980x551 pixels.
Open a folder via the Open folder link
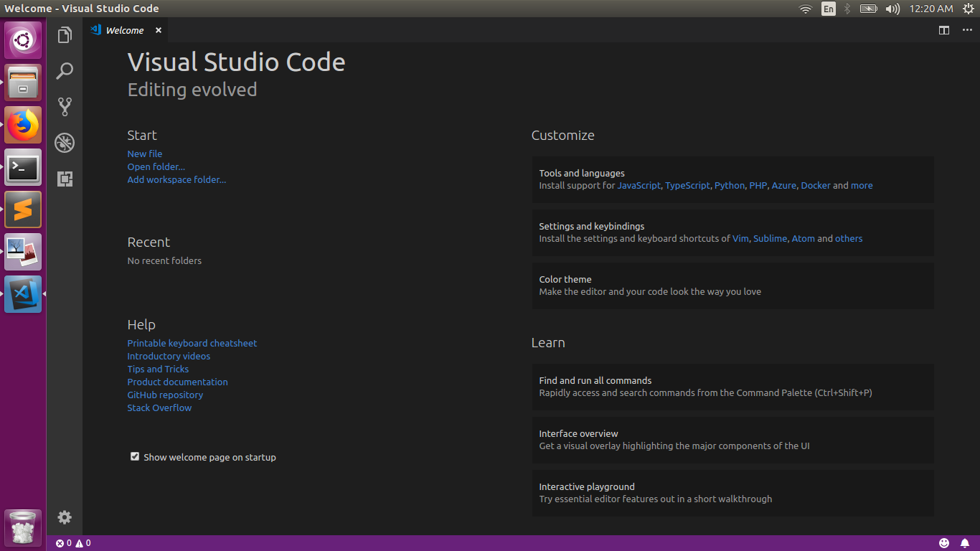(156, 166)
